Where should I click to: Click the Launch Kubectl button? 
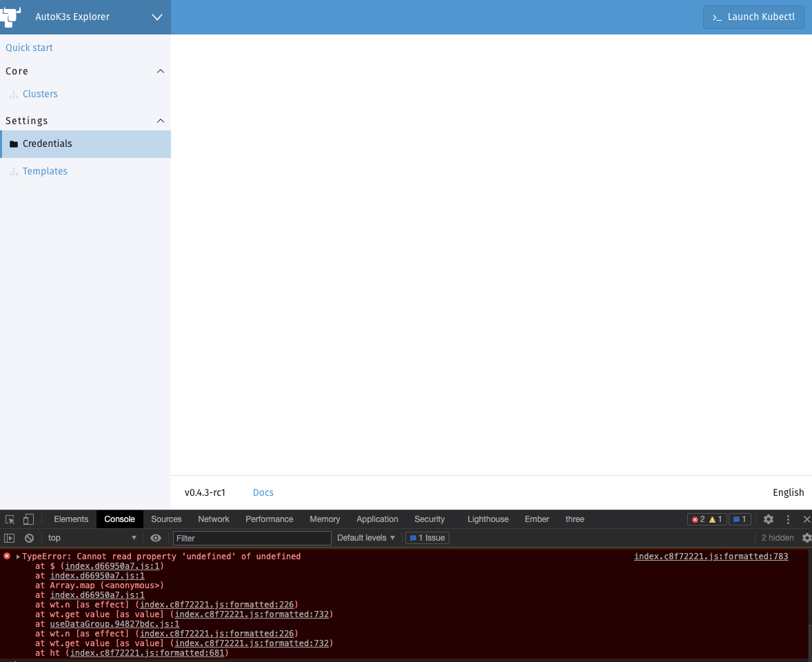(753, 17)
